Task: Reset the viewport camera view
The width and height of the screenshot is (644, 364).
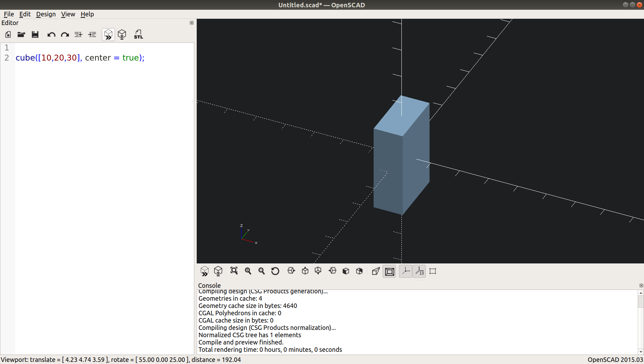Action: [275, 271]
